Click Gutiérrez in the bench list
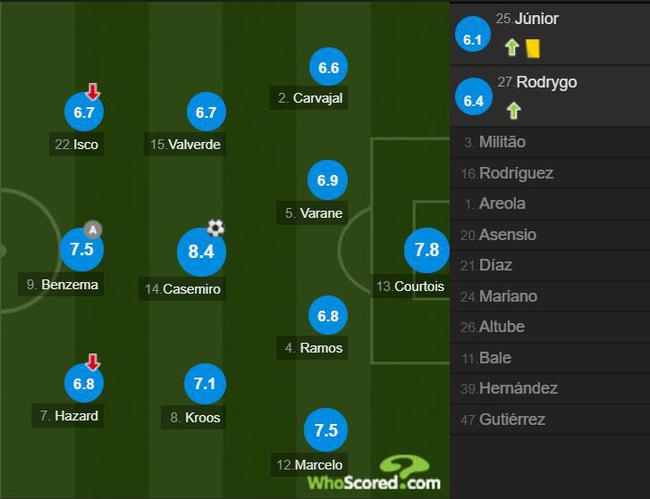 pyautogui.click(x=512, y=419)
